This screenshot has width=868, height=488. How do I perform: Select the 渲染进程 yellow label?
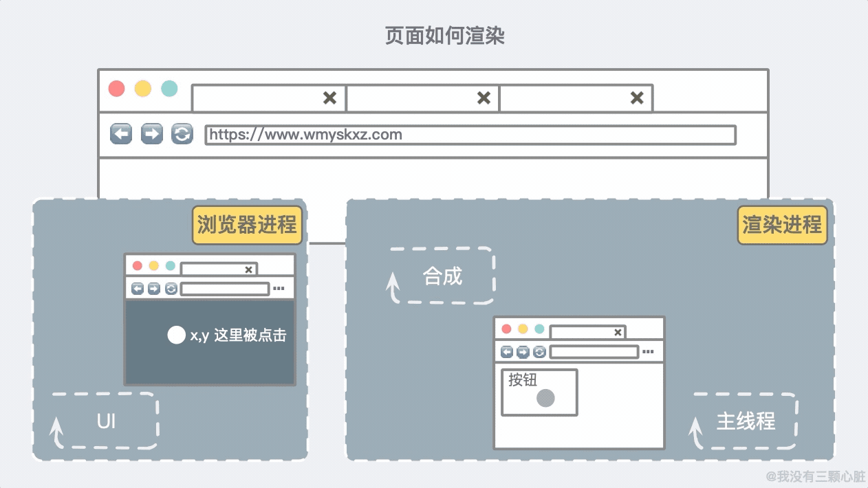coord(782,225)
